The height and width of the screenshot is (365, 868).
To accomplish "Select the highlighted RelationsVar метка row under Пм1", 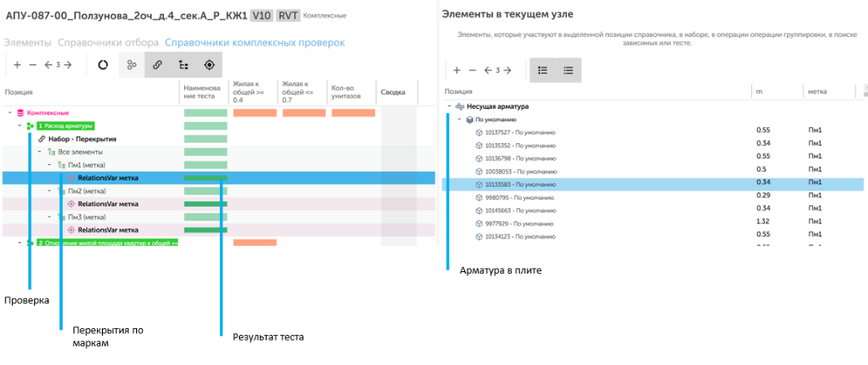I will click(x=218, y=177).
